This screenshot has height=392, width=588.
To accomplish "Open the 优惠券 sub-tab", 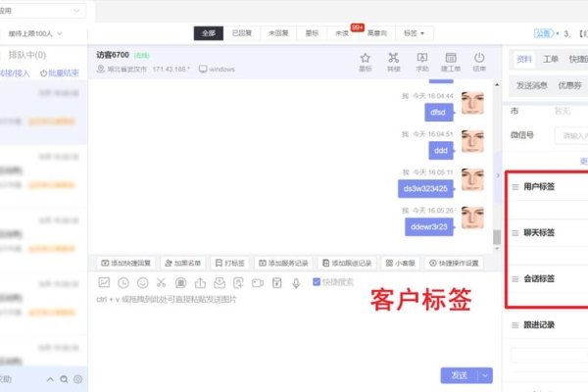I will point(570,85).
